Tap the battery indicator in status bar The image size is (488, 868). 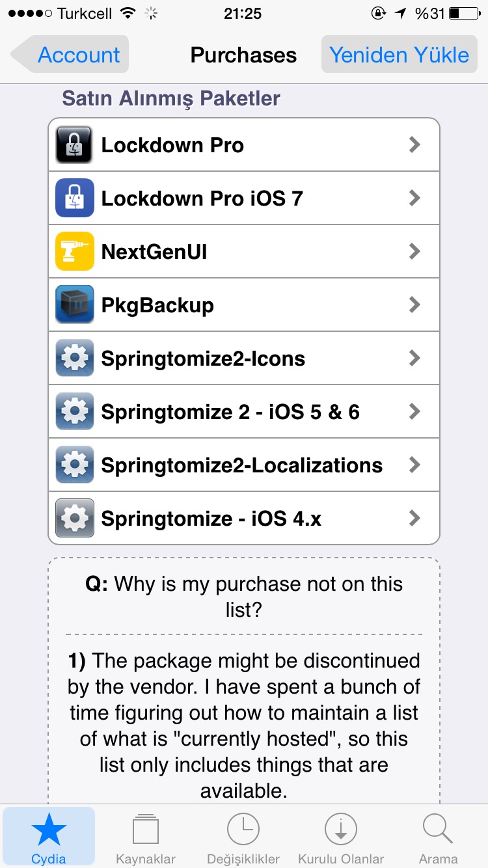click(463, 13)
